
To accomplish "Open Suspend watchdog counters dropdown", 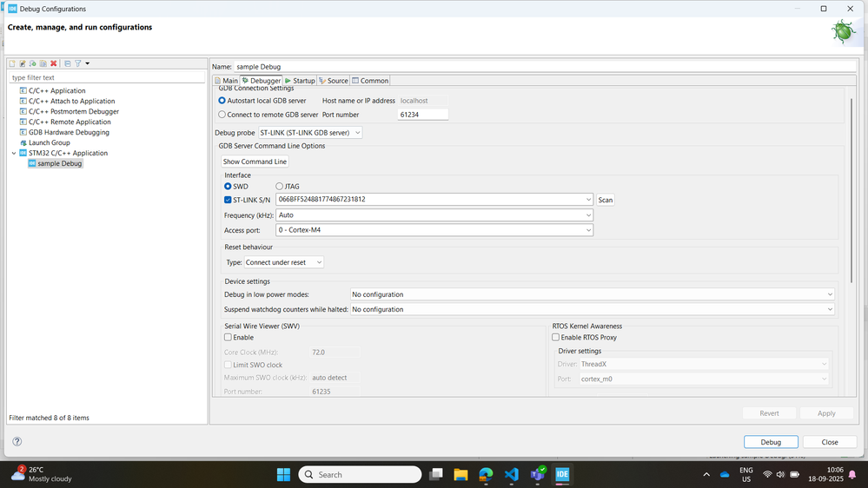I will tap(592, 309).
